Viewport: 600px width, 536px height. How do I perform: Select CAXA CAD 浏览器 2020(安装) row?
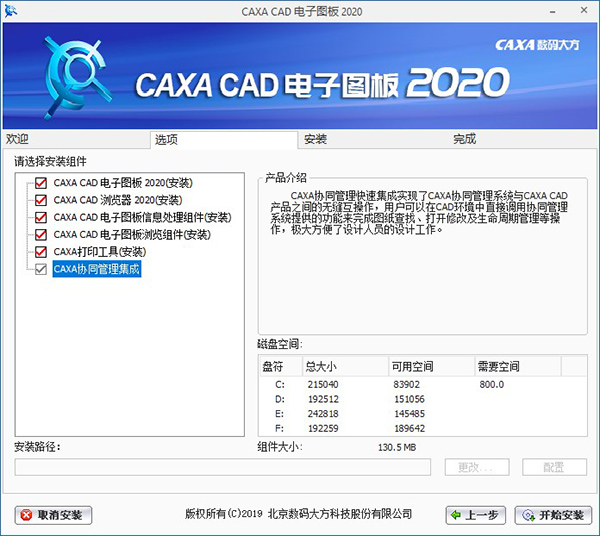118,200
